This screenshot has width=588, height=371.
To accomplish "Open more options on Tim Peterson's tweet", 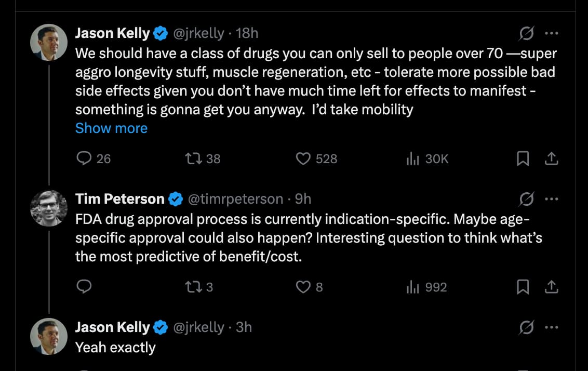I will tap(551, 198).
